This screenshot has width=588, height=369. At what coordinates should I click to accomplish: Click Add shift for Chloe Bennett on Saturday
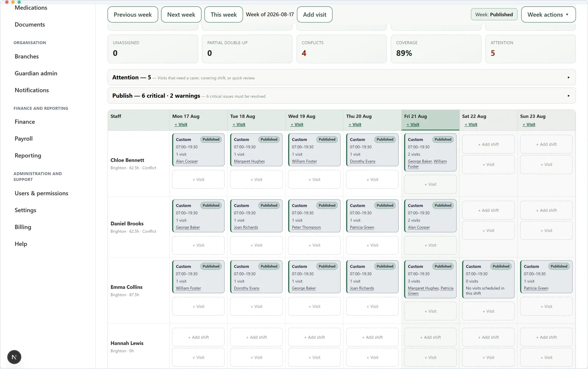point(488,144)
